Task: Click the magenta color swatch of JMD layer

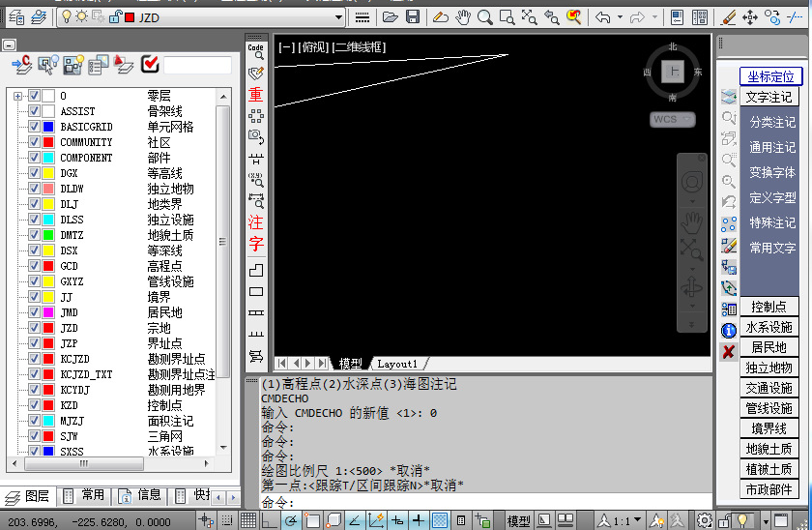Action: coord(48,312)
